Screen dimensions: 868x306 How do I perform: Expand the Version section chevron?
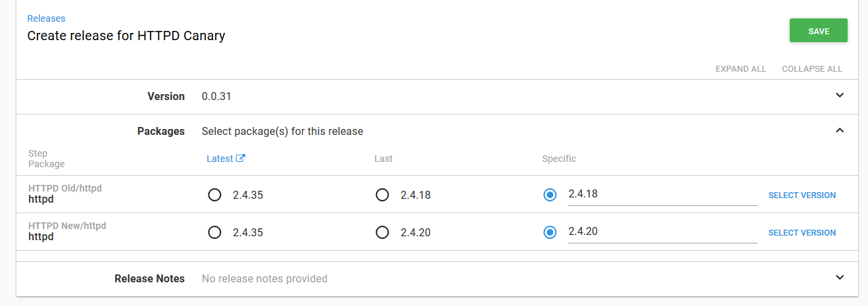click(x=839, y=95)
